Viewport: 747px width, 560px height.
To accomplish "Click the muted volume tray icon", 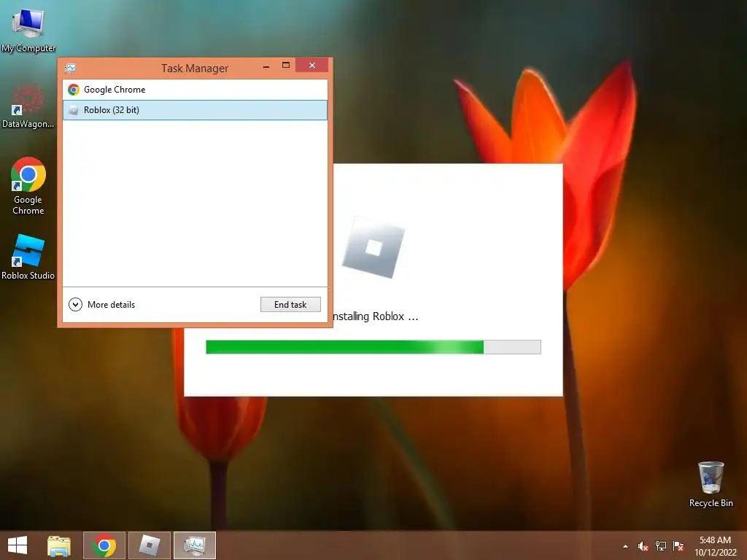I will coord(643,546).
